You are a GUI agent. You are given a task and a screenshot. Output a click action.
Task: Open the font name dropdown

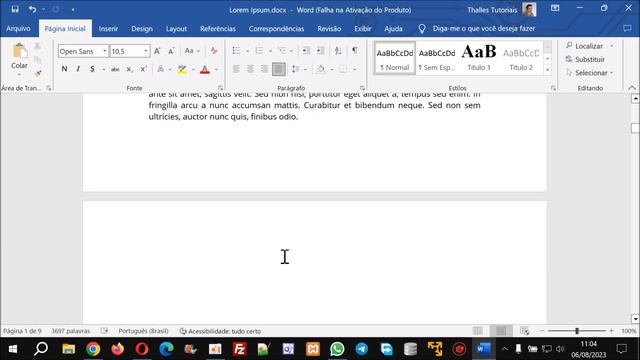tap(104, 51)
